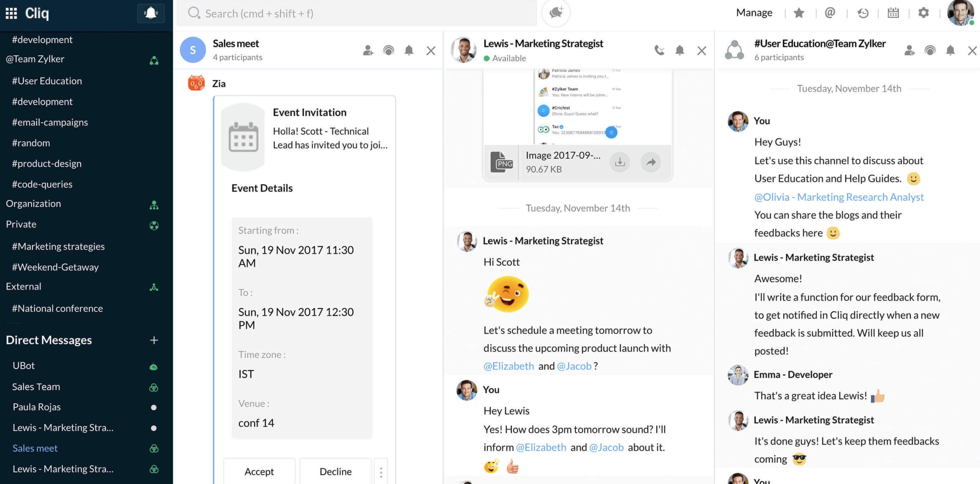Open more options beside the Decline button
The width and height of the screenshot is (980, 484).
(x=381, y=472)
